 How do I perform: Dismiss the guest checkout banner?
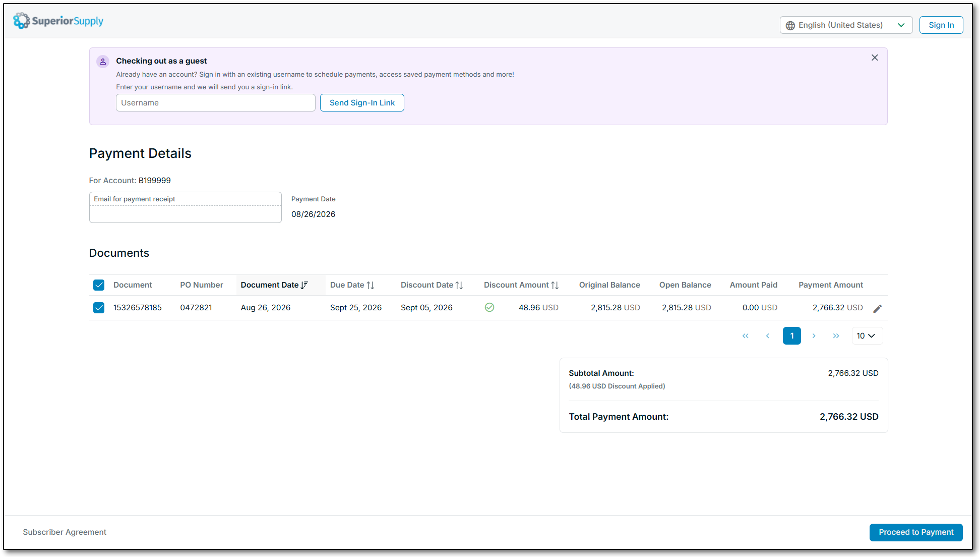click(875, 58)
